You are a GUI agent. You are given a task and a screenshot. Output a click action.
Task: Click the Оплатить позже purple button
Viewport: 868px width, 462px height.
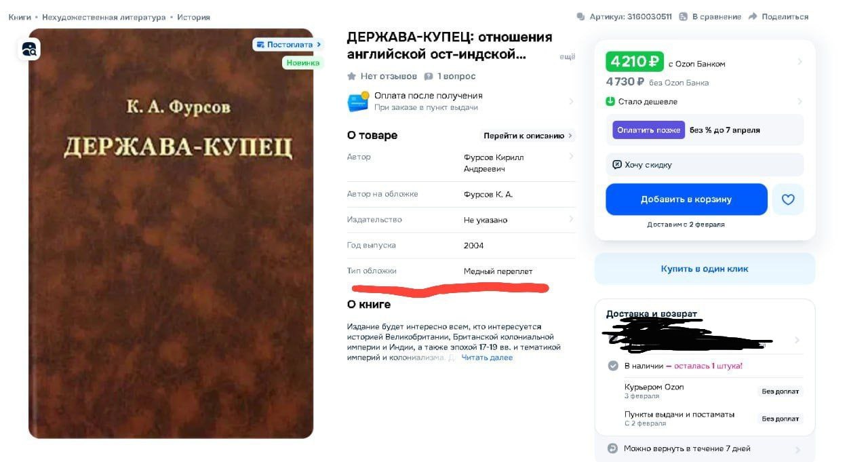pos(649,130)
